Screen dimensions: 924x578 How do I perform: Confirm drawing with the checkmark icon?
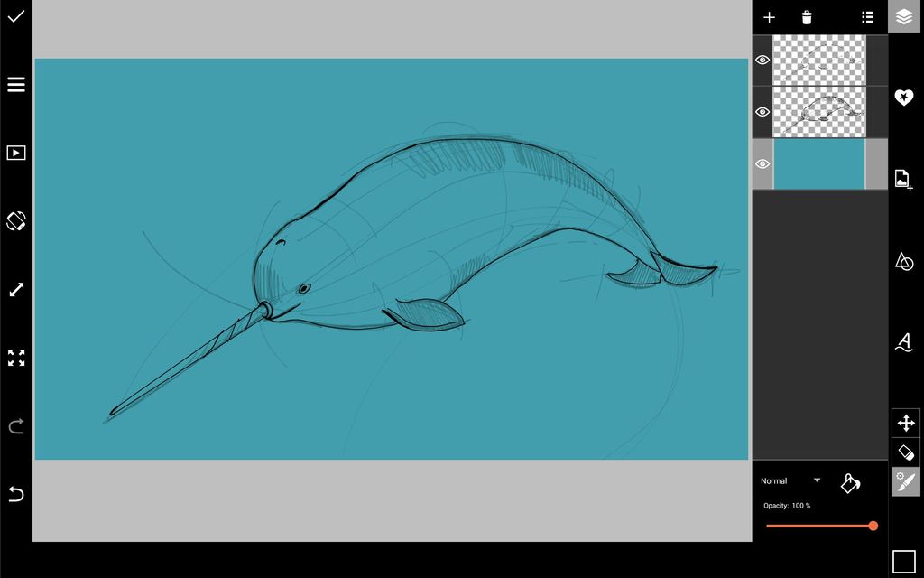(16, 16)
